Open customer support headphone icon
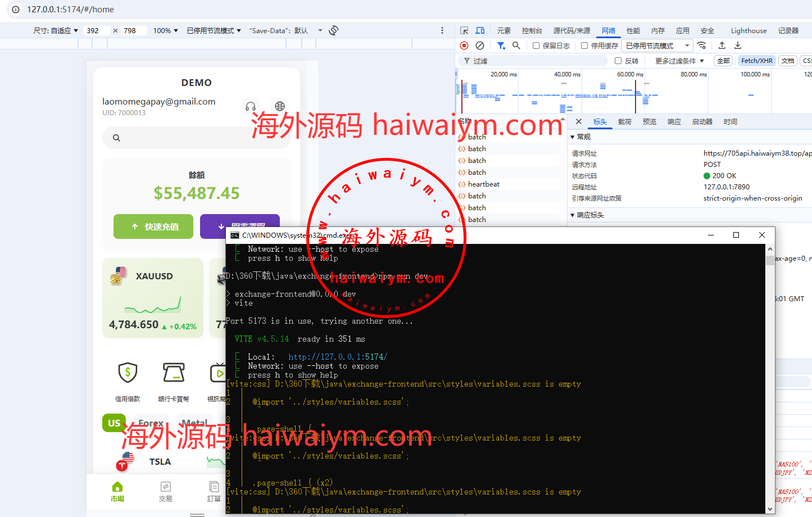 pos(251,106)
